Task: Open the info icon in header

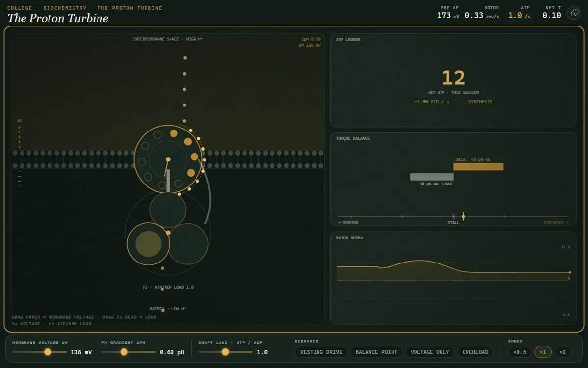Action: 573,13
